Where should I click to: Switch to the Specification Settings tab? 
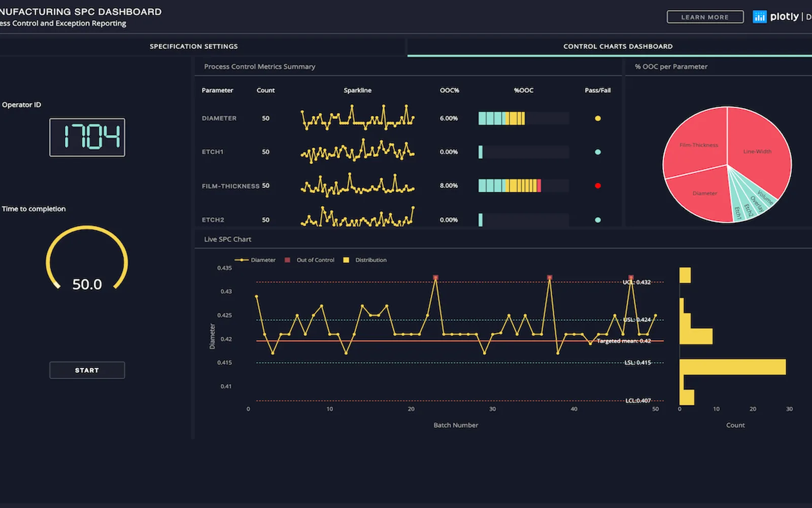193,46
